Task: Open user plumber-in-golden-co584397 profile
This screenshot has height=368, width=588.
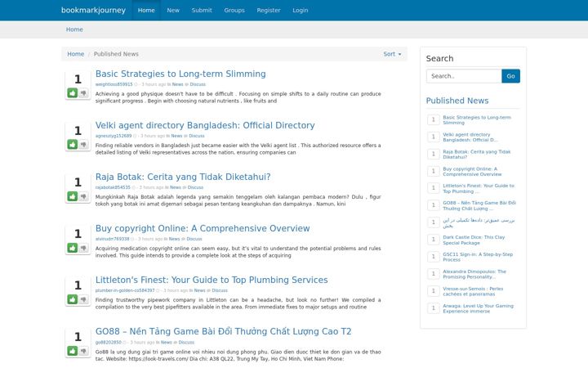Action: click(x=125, y=290)
